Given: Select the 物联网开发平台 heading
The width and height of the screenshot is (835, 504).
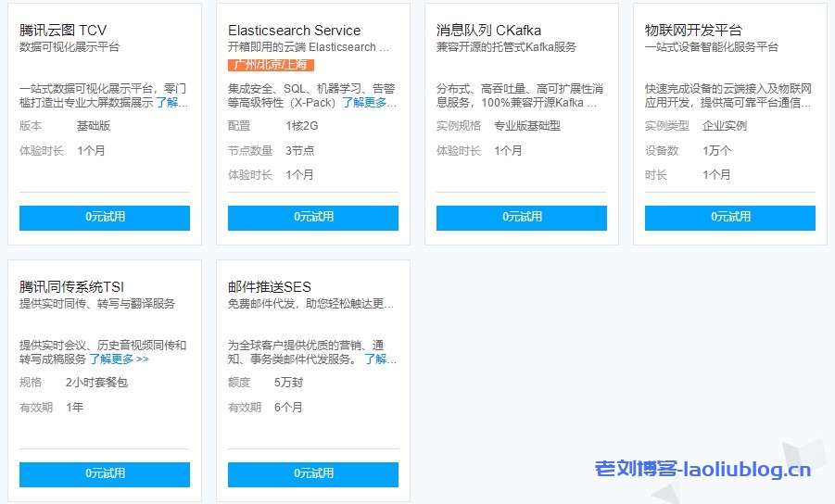Looking at the screenshot, I should click(693, 31).
